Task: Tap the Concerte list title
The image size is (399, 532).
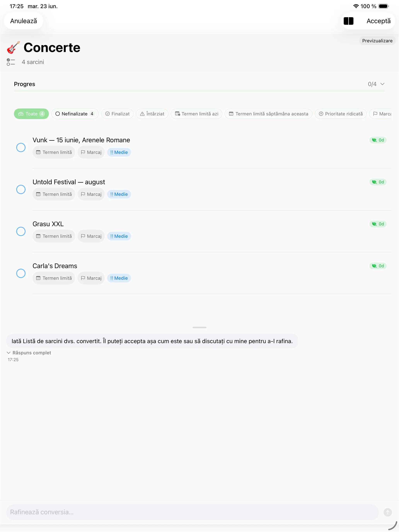Action: (52, 47)
